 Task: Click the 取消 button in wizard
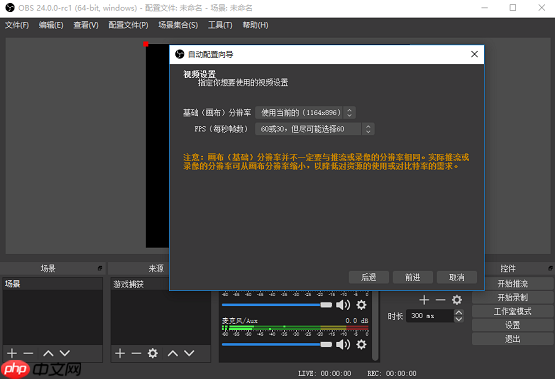457,277
